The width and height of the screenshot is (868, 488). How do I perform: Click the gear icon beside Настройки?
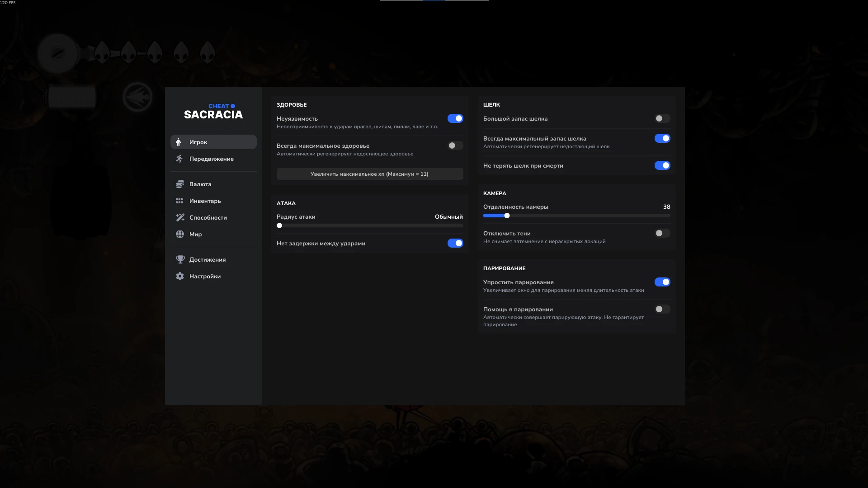180,276
